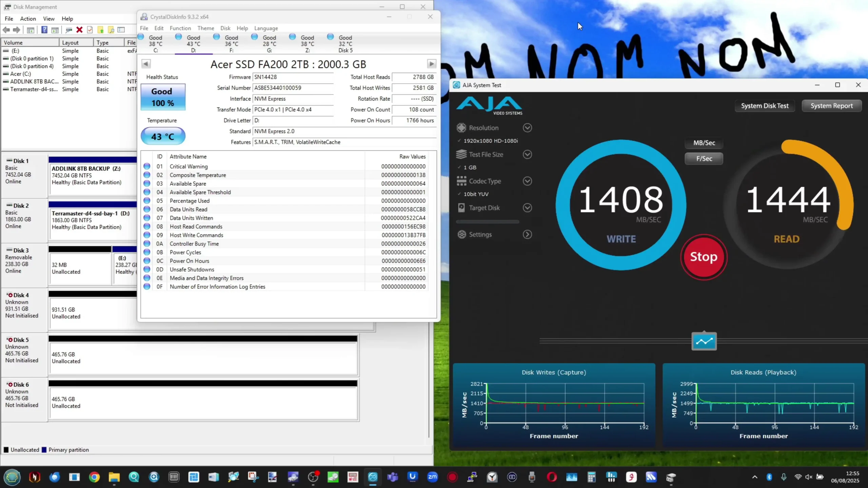868x488 pixels.
Task: Open Theme menu in CrystalDiskInfo
Action: pos(205,28)
